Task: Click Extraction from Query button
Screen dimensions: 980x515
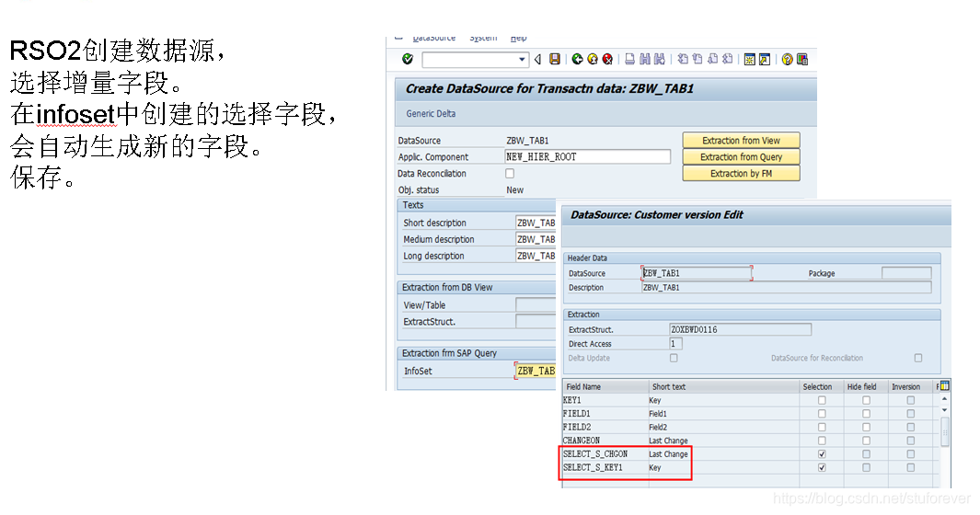Action: point(742,157)
